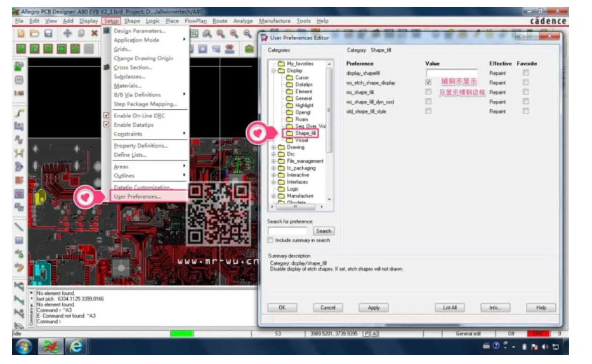The image size is (592, 364).
Task: Select the Move cross-arrows tool
Action: click(x=67, y=33)
